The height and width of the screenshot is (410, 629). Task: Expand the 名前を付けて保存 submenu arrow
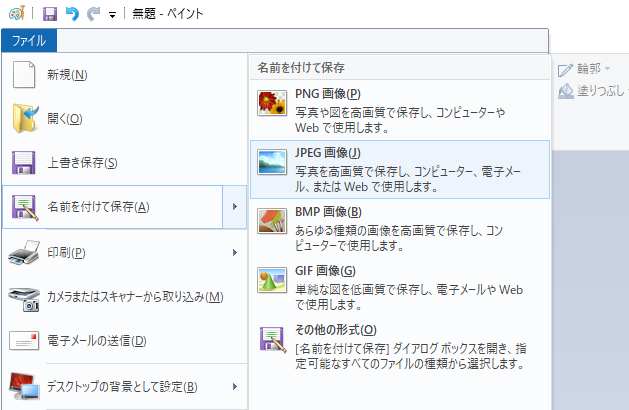[233, 207]
